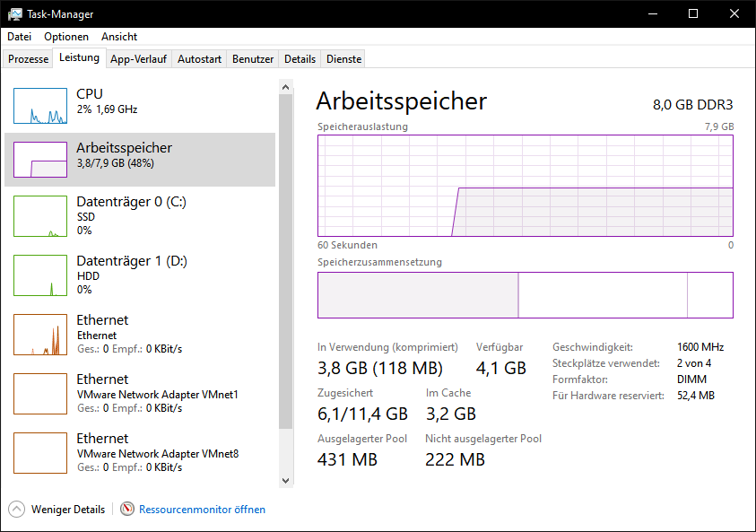
Task: Open the Ansicht menu
Action: pos(119,37)
